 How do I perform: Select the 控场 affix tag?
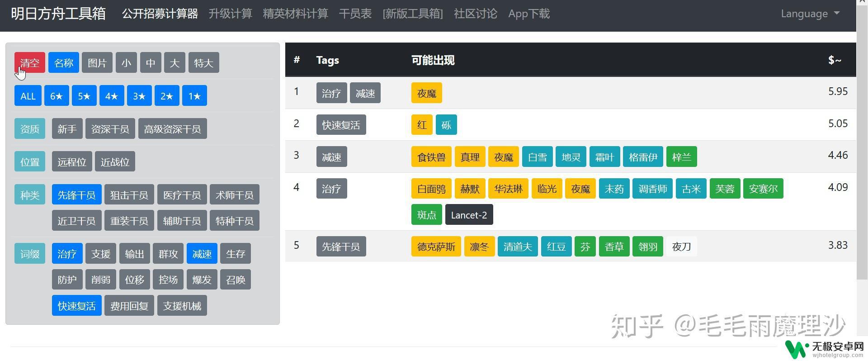[x=168, y=279]
